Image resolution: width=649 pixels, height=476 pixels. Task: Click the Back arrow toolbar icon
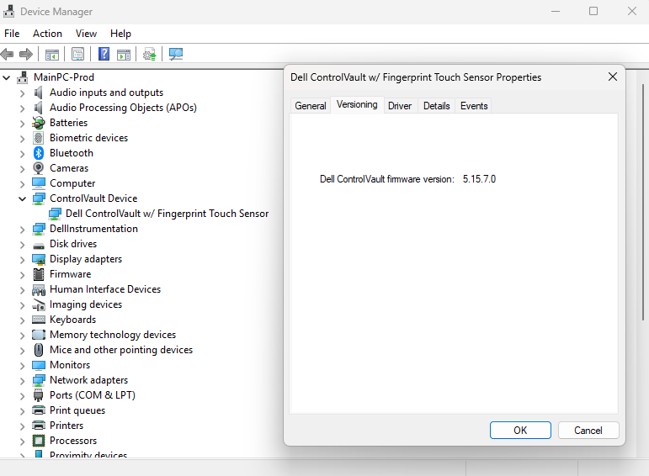[7, 54]
